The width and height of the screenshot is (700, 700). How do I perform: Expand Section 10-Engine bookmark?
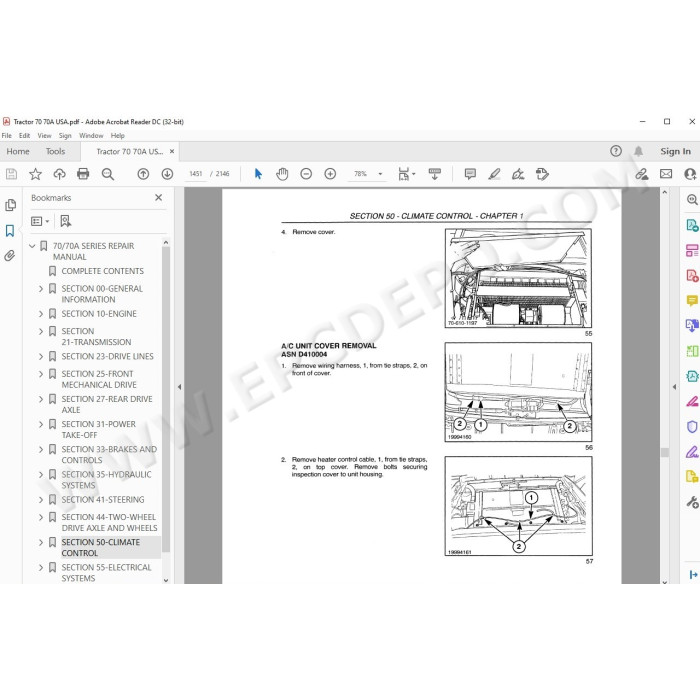41,314
